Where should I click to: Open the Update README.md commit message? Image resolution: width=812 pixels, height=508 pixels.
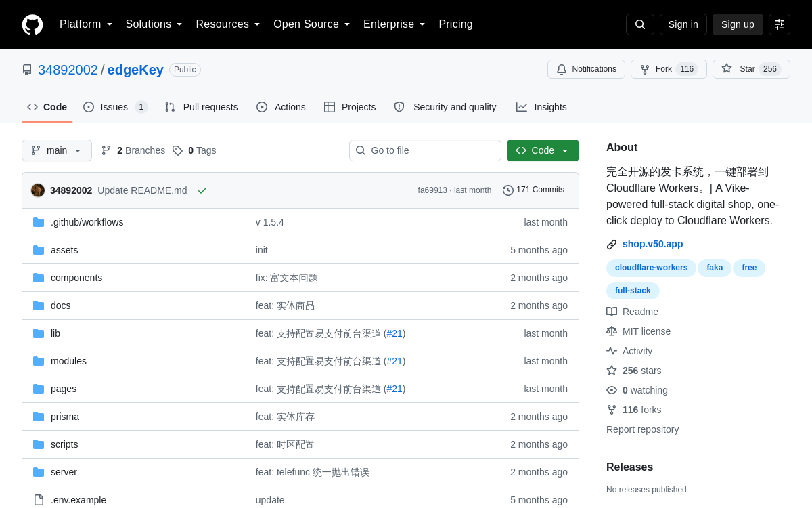142,190
